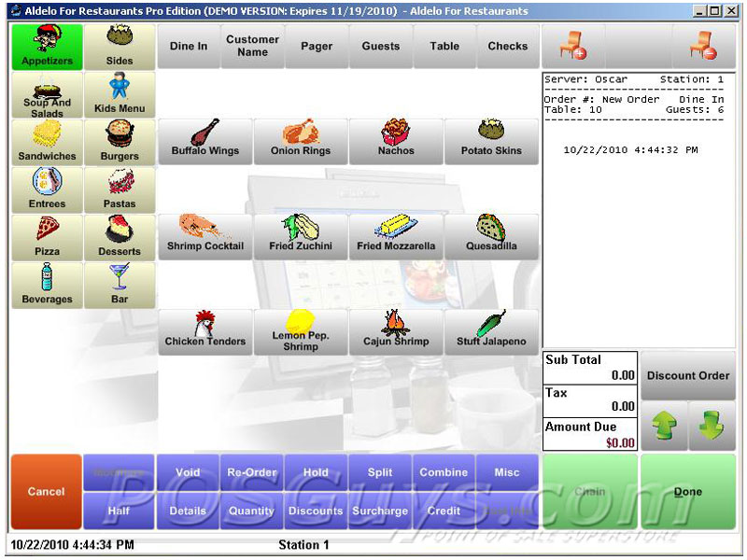The height and width of the screenshot is (560, 747).
Task: Click the Combine button
Action: (x=444, y=472)
